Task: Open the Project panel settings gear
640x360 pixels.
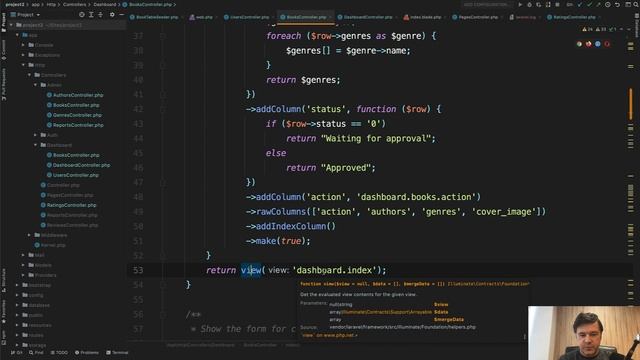Action: tap(112, 14)
